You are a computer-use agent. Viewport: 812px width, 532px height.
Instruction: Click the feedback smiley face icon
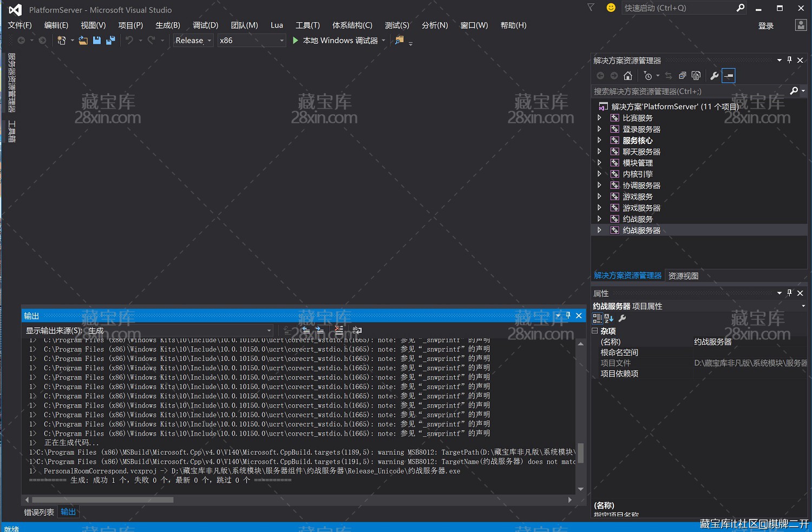point(611,8)
